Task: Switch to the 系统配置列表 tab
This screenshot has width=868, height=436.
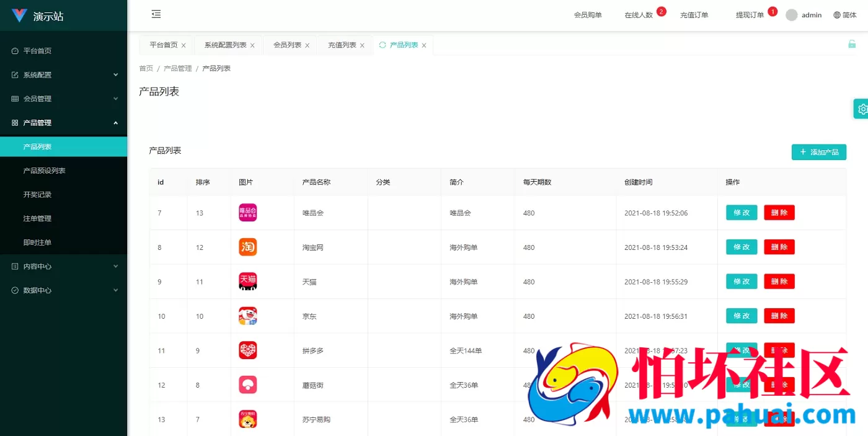Action: pyautogui.click(x=226, y=45)
